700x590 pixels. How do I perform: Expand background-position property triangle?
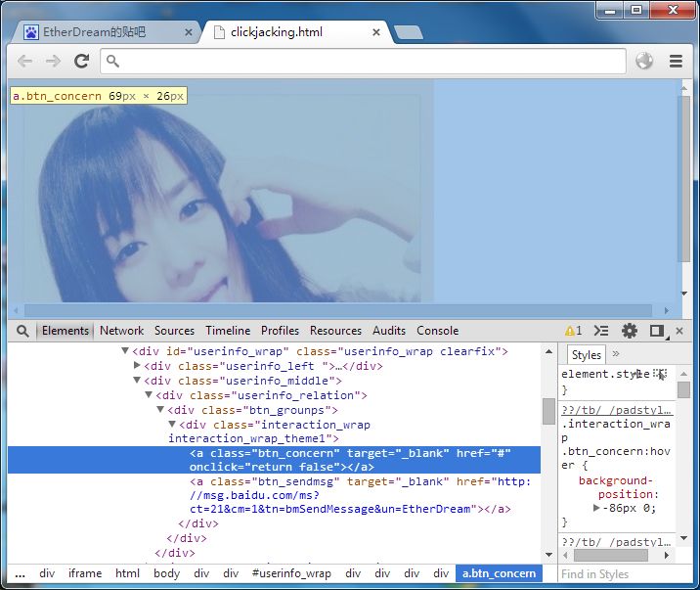596,508
